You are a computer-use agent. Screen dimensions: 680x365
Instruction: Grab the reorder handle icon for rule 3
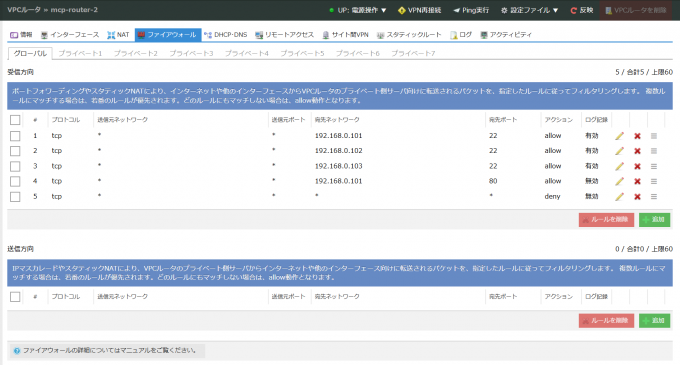pyautogui.click(x=654, y=166)
